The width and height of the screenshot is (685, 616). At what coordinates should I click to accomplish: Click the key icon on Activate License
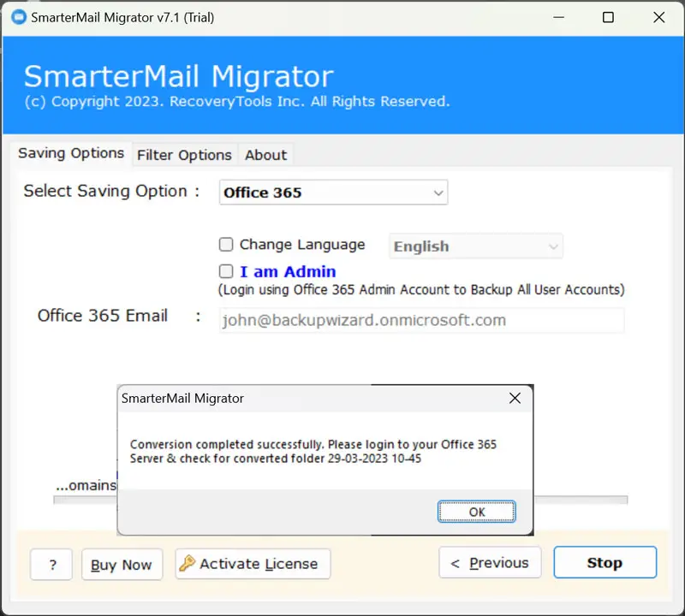pos(187,563)
